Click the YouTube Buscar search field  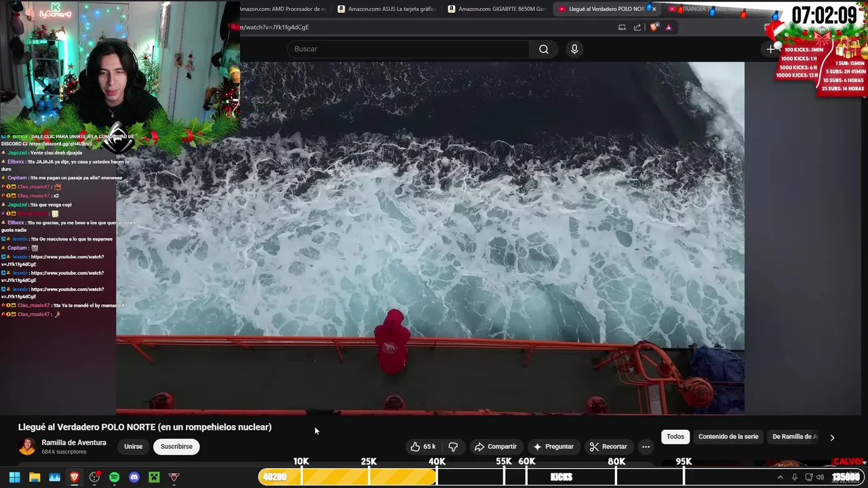click(408, 49)
